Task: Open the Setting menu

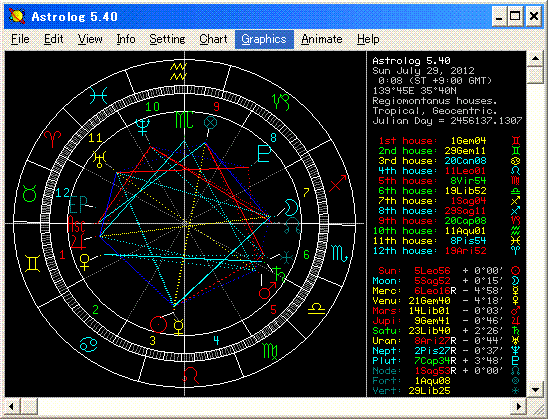Action: point(167,39)
